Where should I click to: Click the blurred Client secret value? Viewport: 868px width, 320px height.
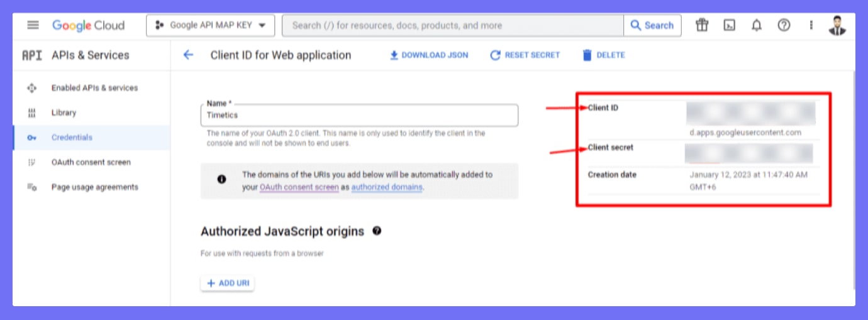[748, 153]
